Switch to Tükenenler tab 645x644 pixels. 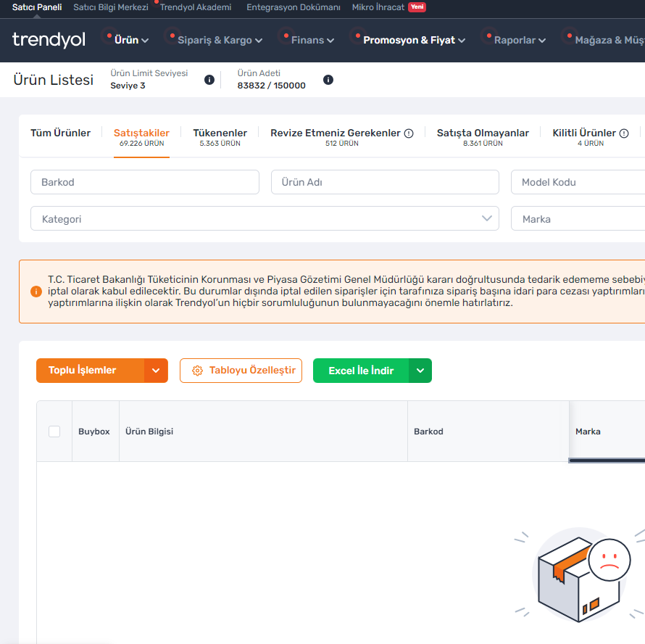[220, 137]
